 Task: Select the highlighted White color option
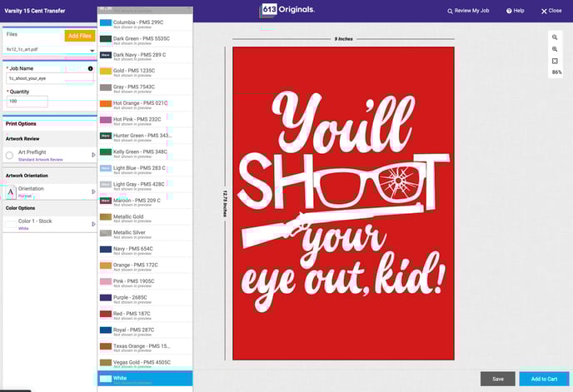click(145, 379)
